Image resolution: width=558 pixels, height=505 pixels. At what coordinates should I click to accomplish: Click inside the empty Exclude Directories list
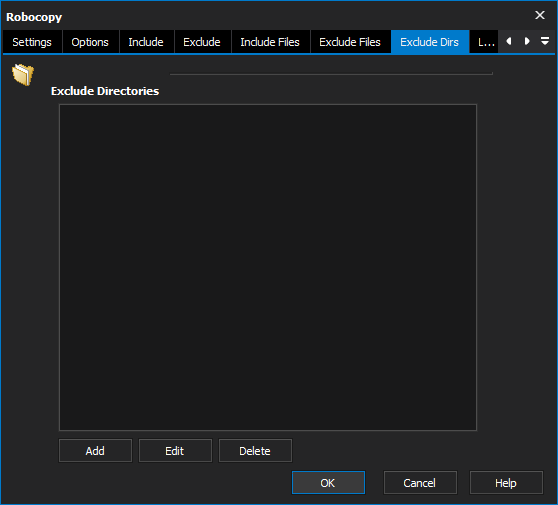pos(268,267)
